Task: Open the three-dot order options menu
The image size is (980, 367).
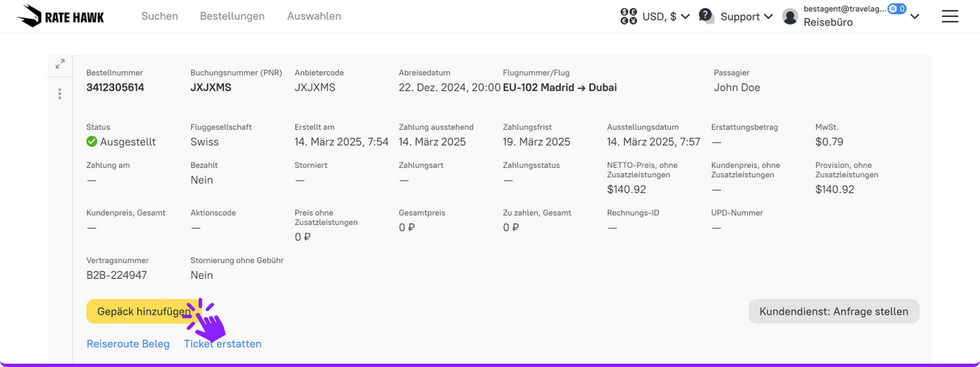Action: click(x=60, y=94)
